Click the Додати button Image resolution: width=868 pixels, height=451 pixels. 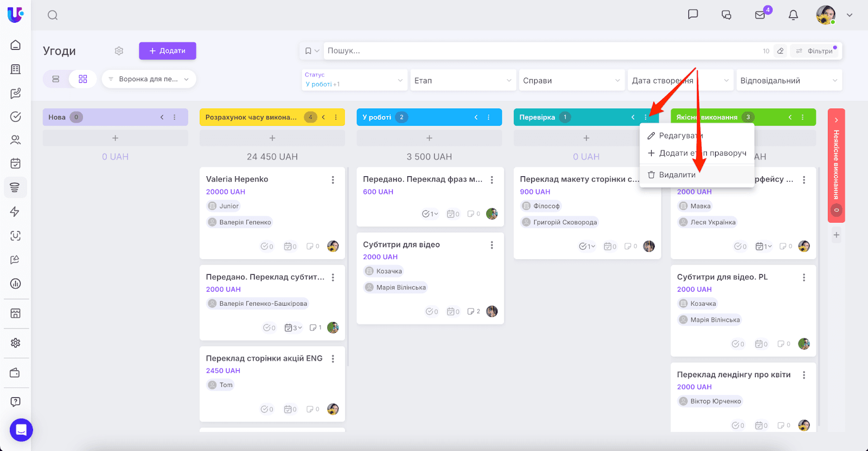coord(168,51)
